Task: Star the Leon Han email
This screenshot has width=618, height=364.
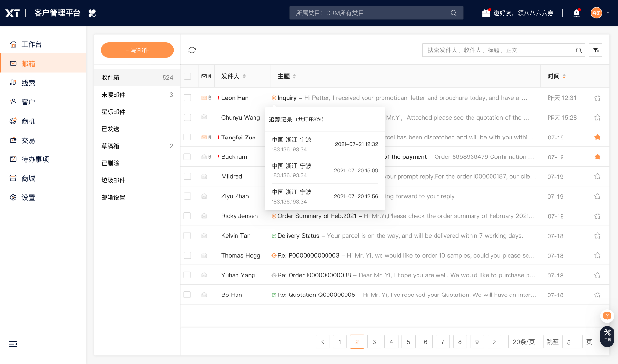Action: (597, 98)
